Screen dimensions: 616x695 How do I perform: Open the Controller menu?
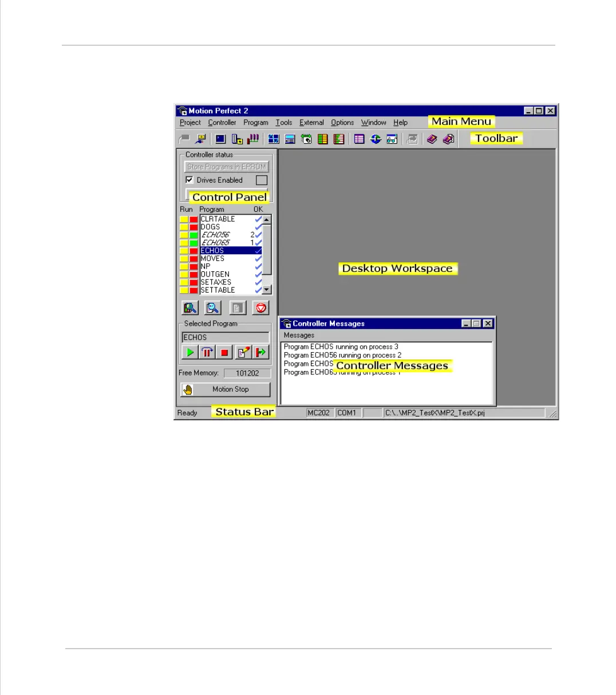222,123
